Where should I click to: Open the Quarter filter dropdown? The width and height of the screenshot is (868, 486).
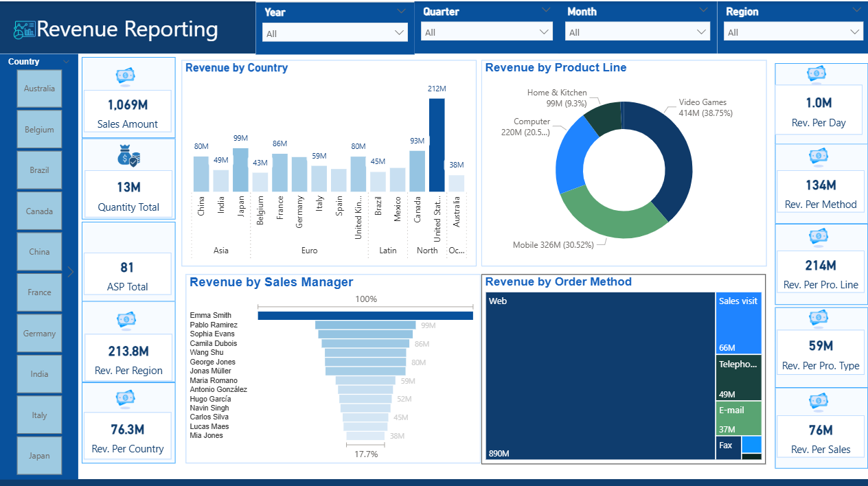(486, 32)
